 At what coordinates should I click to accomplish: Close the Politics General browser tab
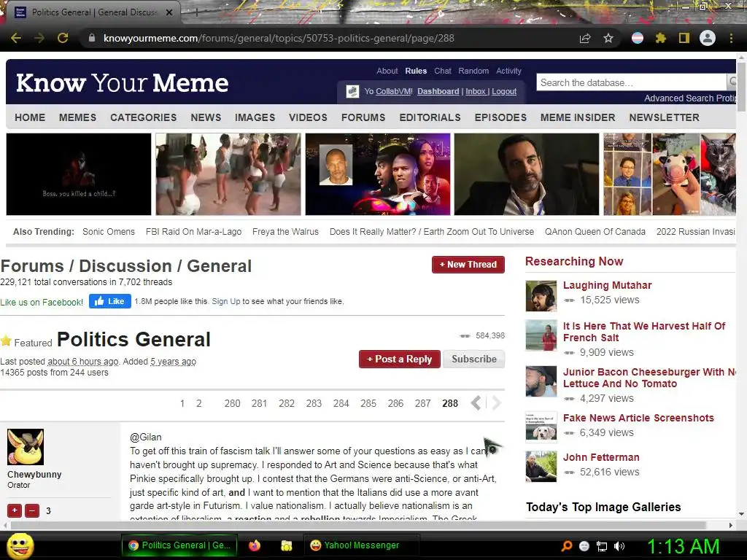(169, 12)
